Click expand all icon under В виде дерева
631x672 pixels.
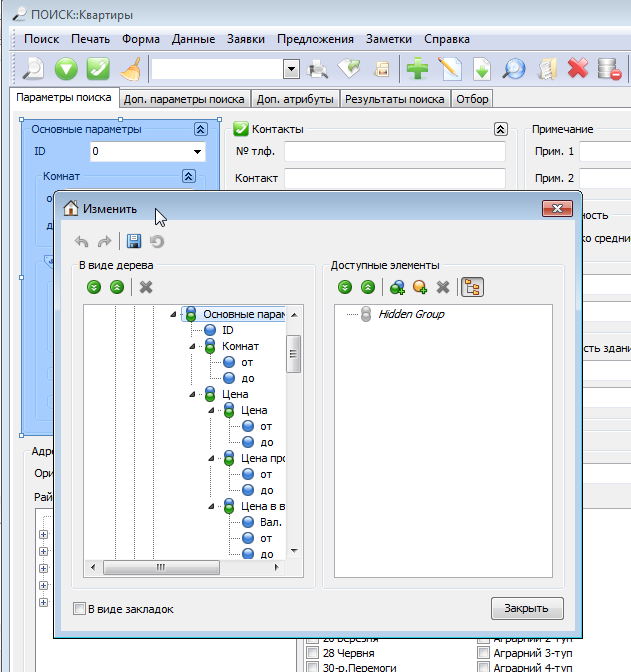point(94,287)
